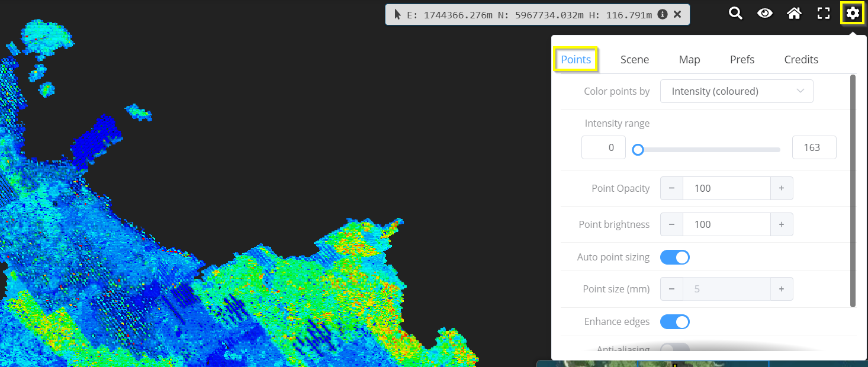The width and height of the screenshot is (868, 367).
Task: Turn off Enhance edges
Action: pyautogui.click(x=674, y=321)
